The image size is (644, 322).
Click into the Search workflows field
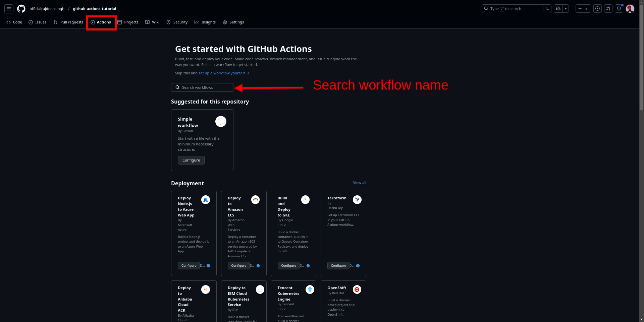click(x=202, y=87)
